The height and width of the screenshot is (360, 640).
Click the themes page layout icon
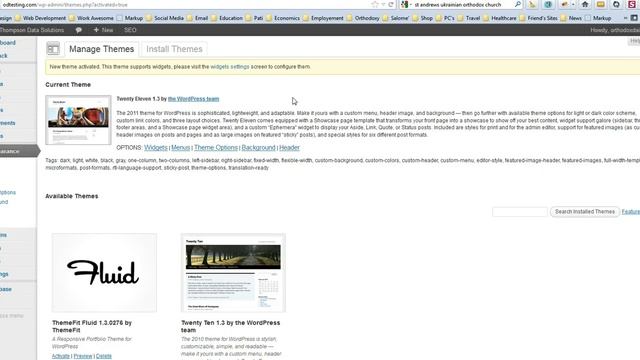point(53,49)
